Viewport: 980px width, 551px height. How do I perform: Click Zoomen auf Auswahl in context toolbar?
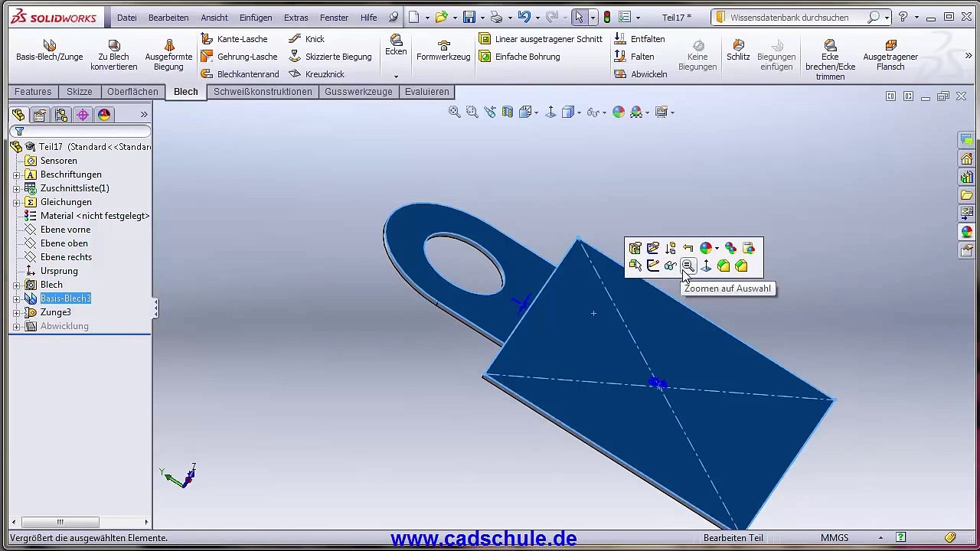[688, 266]
